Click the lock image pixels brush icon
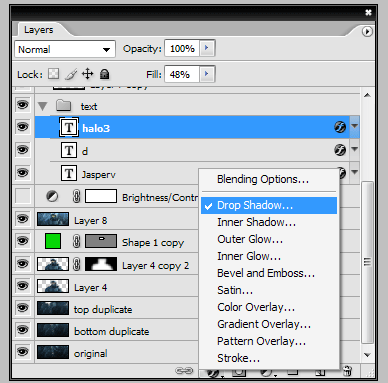Screen dimensions: 388x383 (71, 74)
